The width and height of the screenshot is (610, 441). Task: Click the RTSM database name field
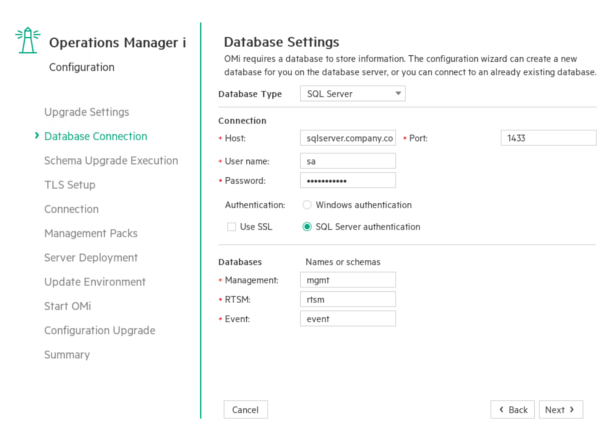[348, 299]
